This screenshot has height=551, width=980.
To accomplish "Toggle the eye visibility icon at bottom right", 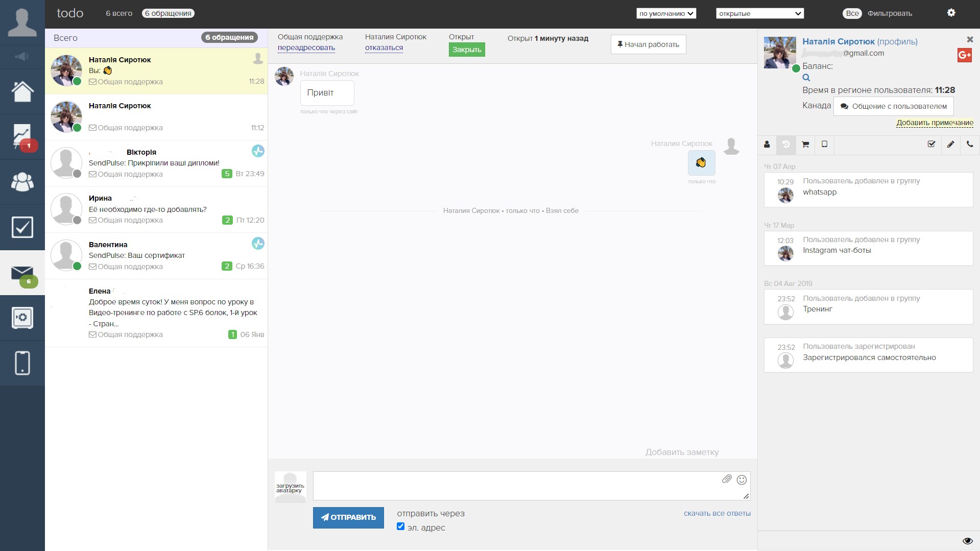I will point(967,541).
